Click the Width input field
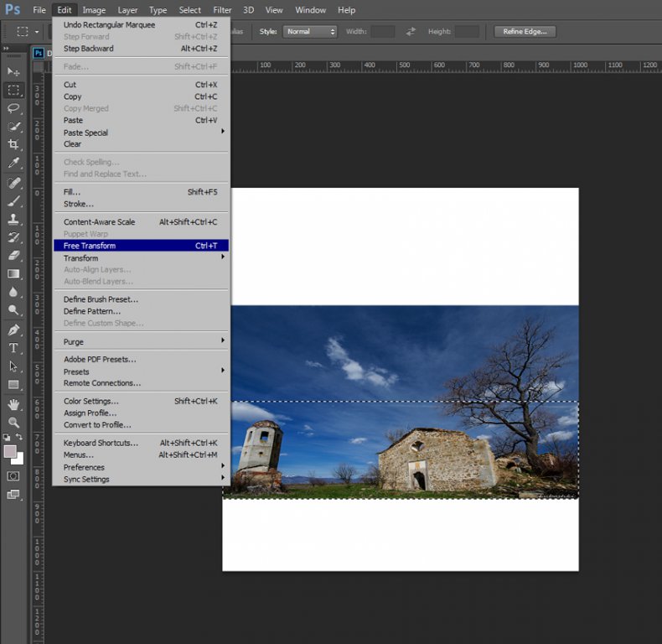 [382, 32]
